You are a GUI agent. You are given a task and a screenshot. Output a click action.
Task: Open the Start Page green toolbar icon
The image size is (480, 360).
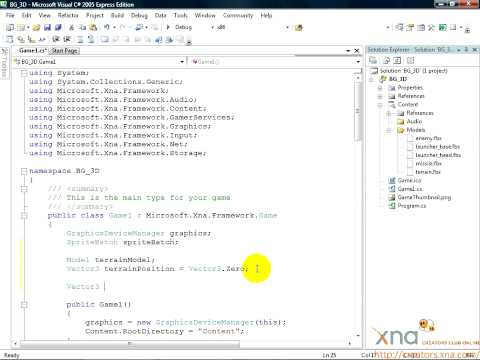[442, 28]
